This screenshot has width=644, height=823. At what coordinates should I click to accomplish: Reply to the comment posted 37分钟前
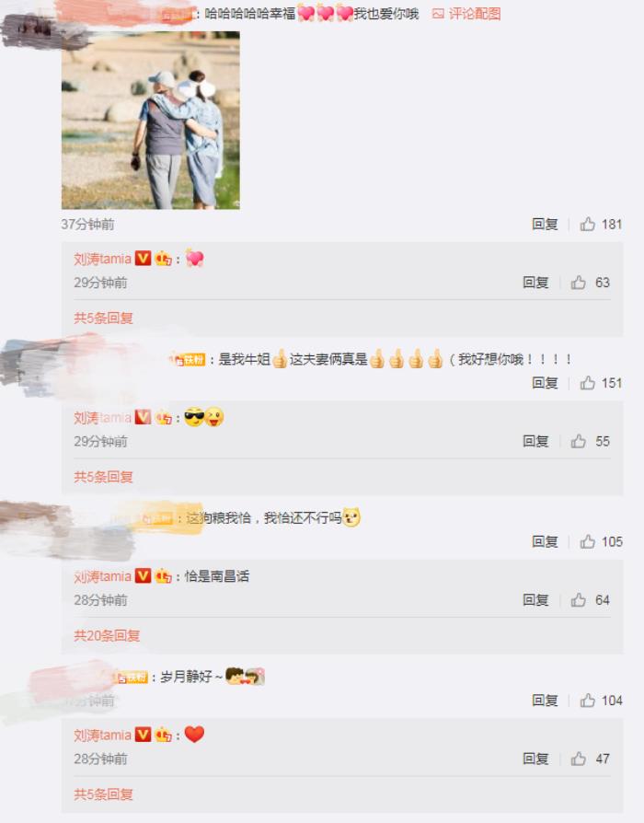[x=545, y=224]
